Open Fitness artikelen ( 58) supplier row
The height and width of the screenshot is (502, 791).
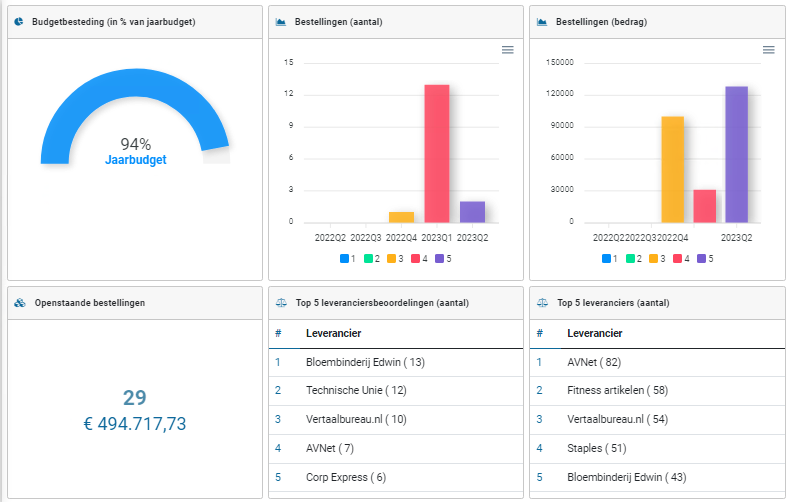(x=615, y=391)
